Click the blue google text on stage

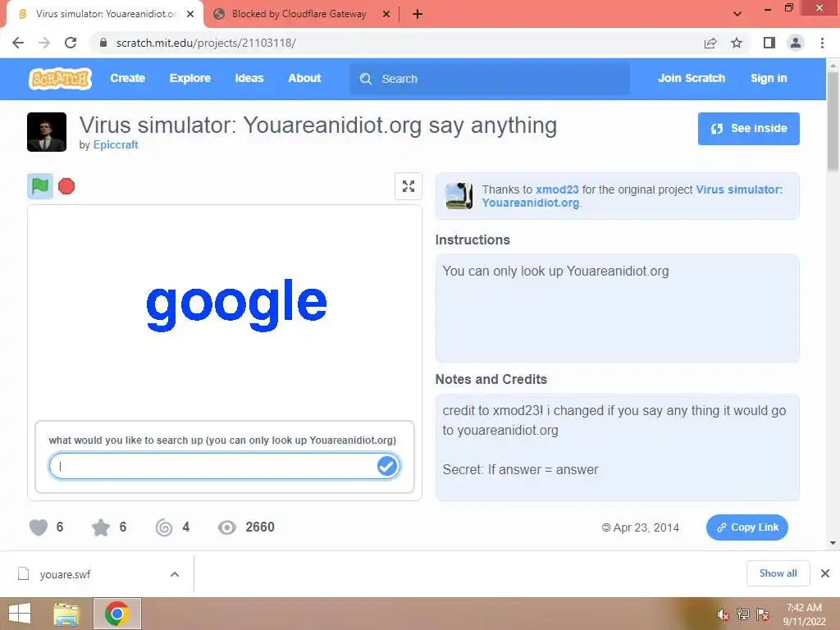pos(236,304)
